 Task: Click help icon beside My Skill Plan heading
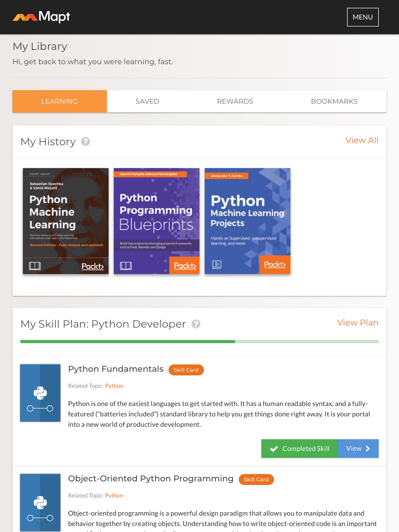pyautogui.click(x=196, y=324)
